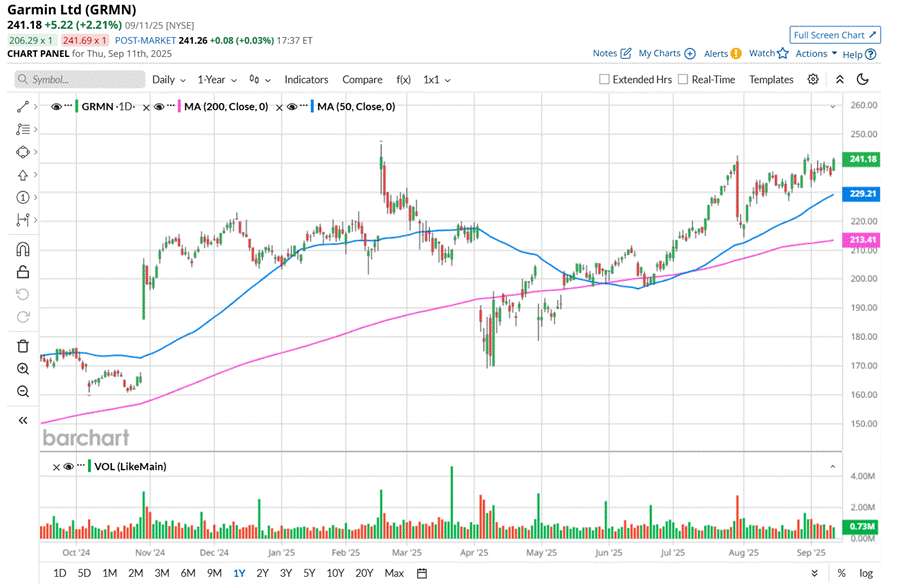
Task: Open the Alerts bell
Action: point(723,54)
